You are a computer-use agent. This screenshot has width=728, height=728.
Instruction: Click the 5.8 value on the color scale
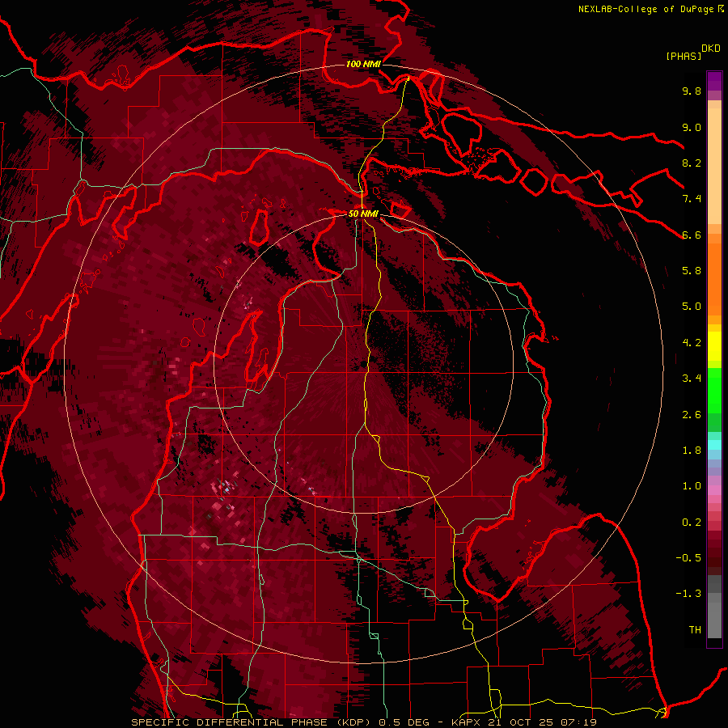692,271
